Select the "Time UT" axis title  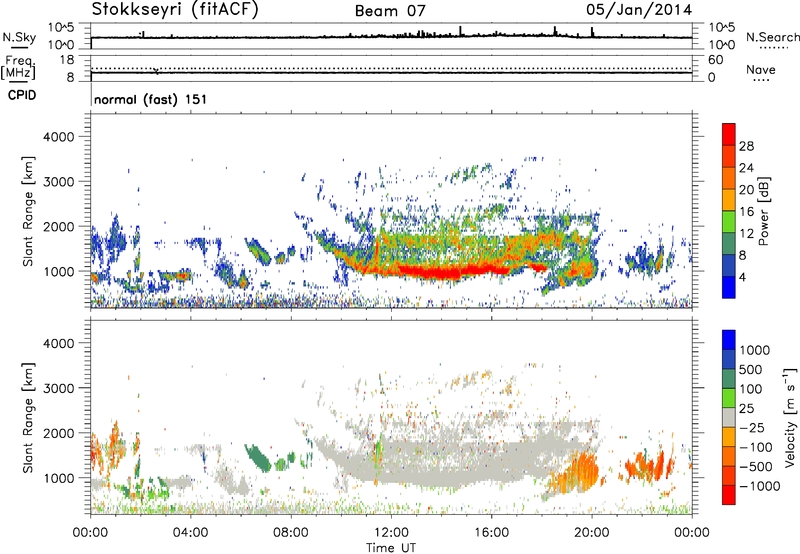391,547
